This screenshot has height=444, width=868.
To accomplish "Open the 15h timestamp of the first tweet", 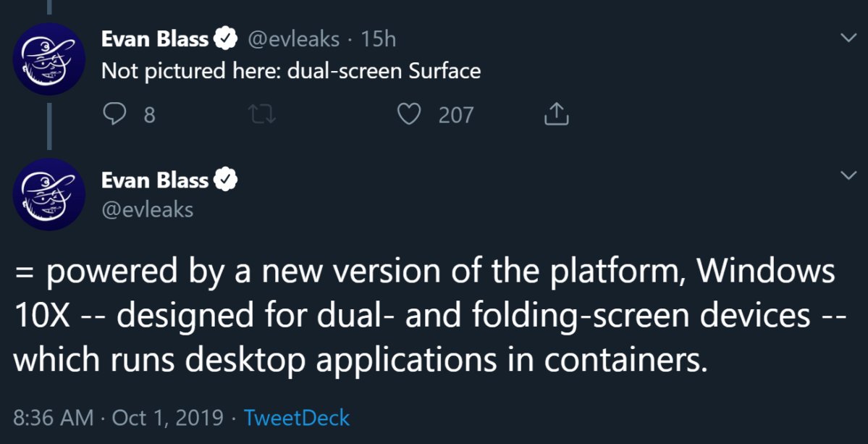I will 379,39.
